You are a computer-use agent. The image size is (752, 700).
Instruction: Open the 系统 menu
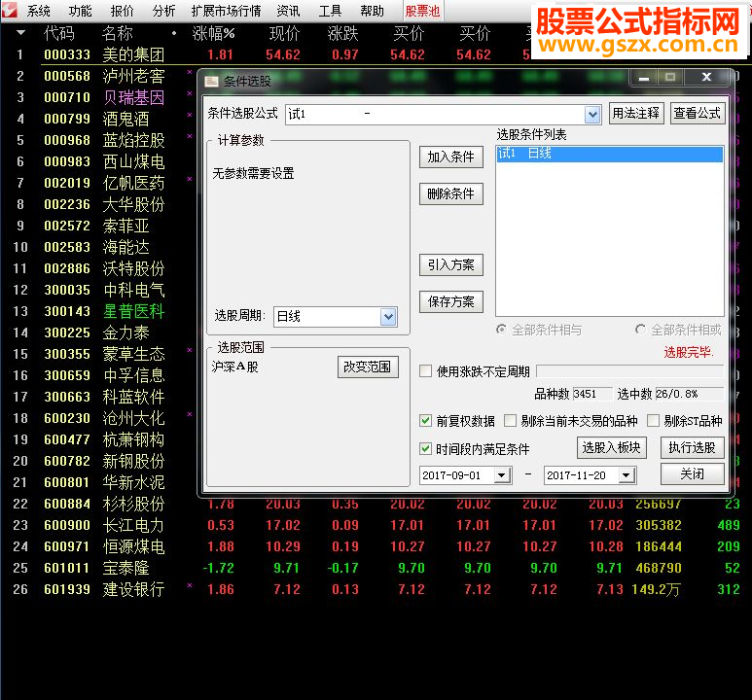[x=38, y=11]
